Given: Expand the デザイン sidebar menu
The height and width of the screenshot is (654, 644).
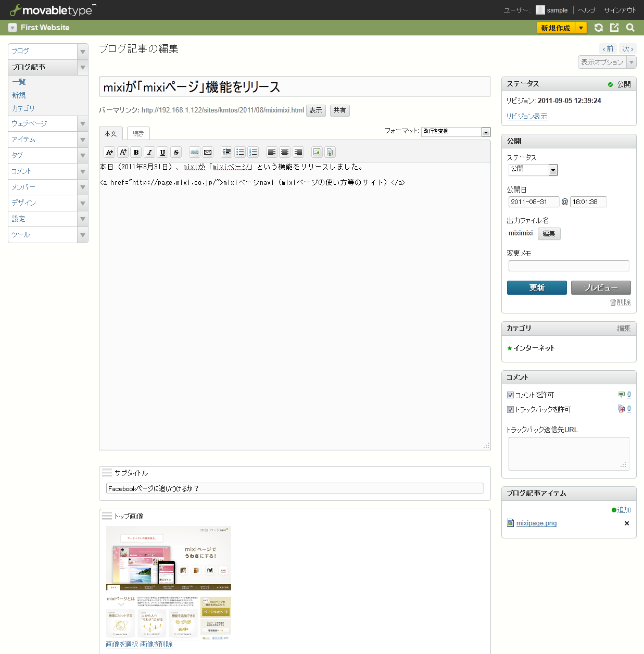Looking at the screenshot, I should coord(83,203).
